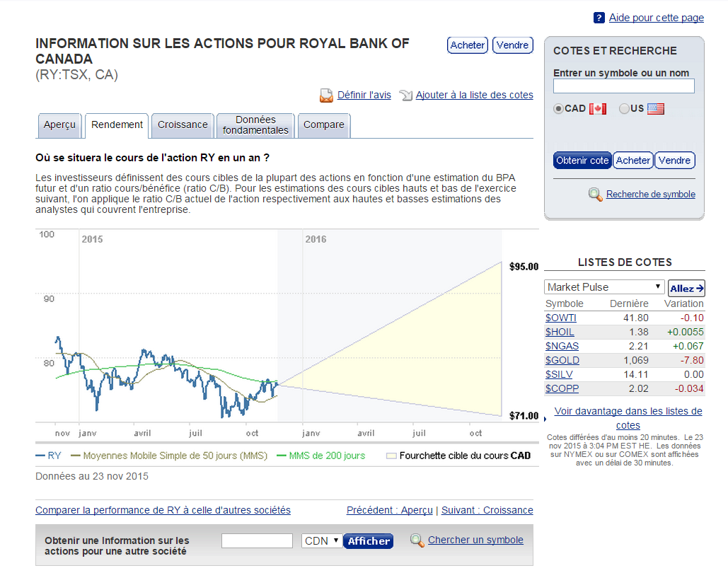The image size is (728, 573).
Task: Click the Dernière column header
Action: [x=629, y=303]
